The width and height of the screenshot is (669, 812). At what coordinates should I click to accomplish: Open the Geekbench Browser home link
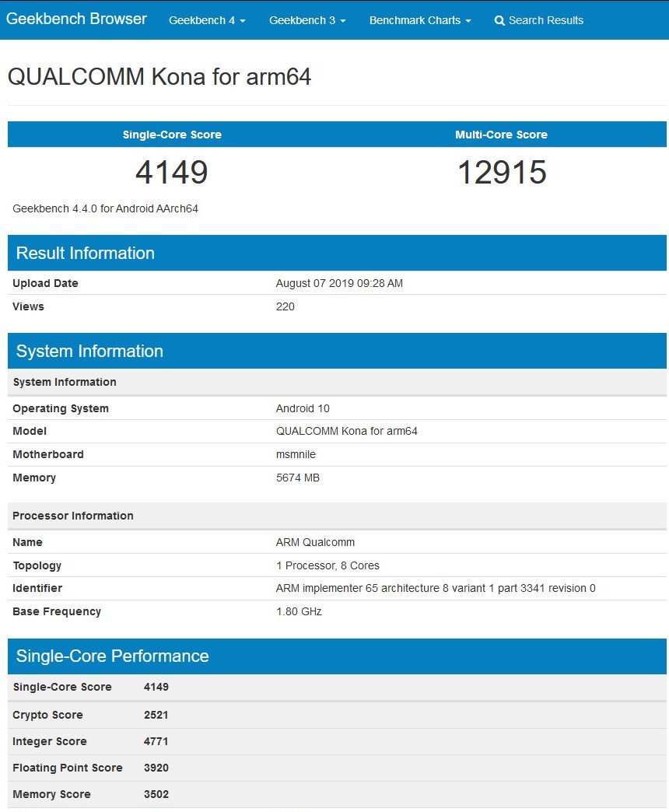(x=76, y=19)
